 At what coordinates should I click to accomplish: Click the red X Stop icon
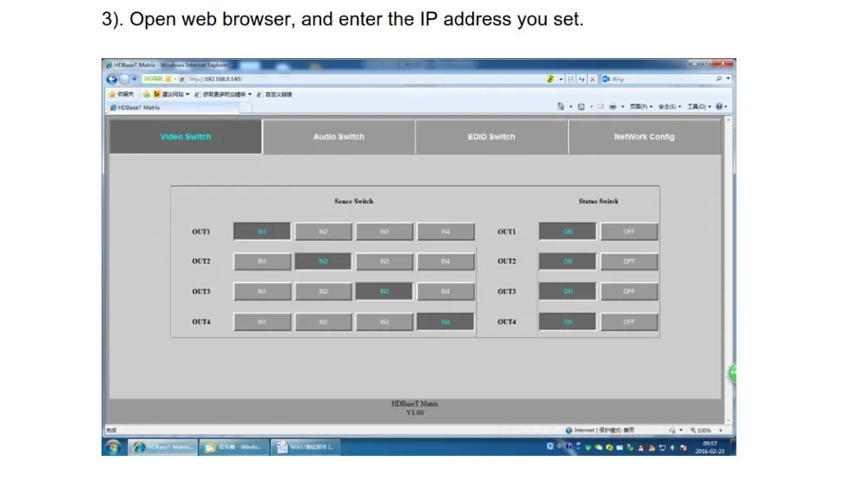pos(592,79)
